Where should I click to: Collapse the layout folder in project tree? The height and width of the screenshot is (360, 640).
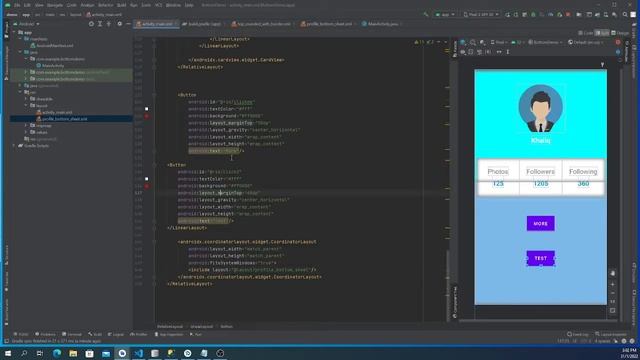pyautogui.click(x=26, y=105)
